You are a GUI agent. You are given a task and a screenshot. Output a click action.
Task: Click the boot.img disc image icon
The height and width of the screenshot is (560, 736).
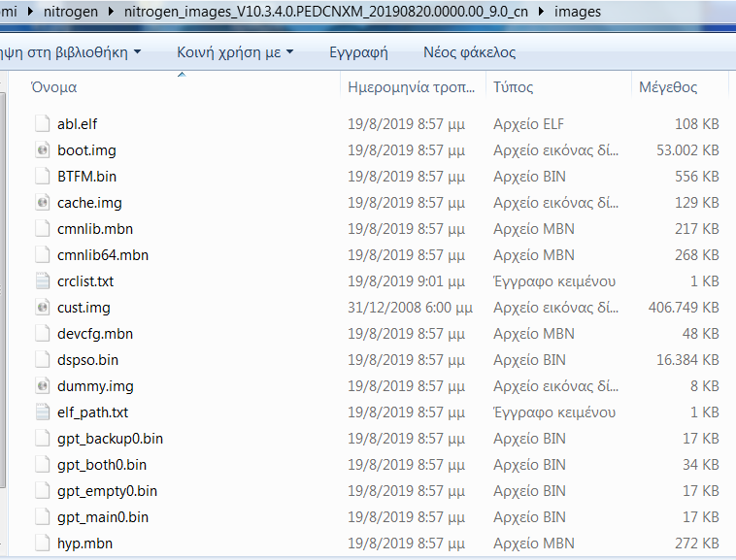[42, 150]
